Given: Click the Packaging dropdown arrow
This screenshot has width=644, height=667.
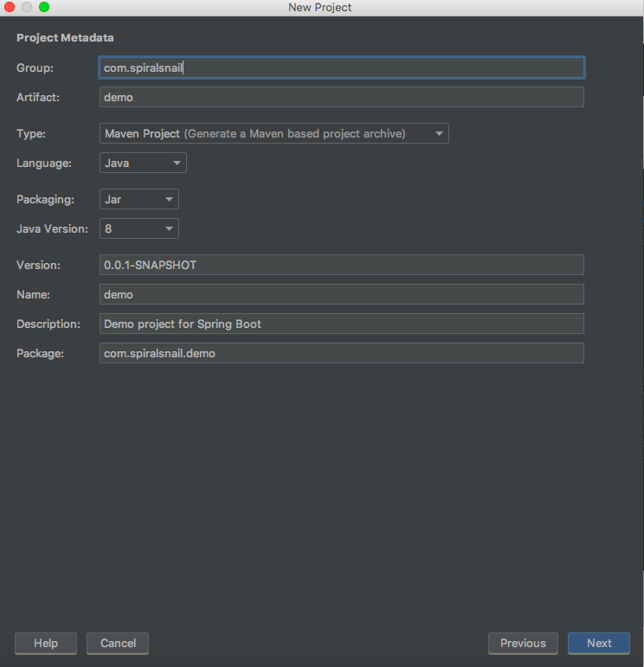Looking at the screenshot, I should [x=170, y=199].
